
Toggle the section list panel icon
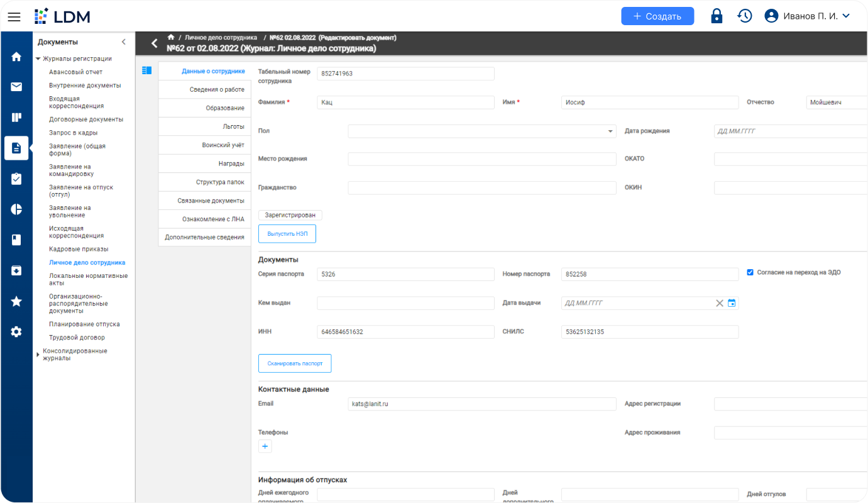(x=147, y=70)
